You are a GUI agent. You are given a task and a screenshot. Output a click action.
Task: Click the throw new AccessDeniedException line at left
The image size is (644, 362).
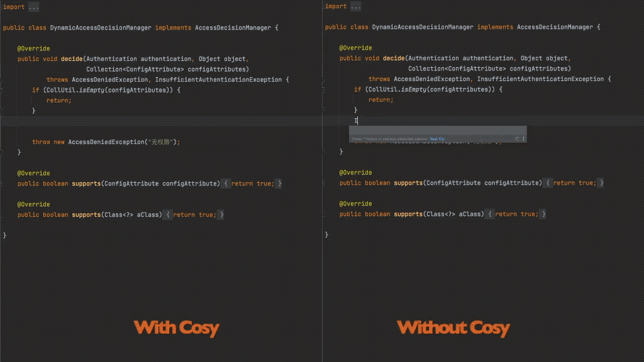click(x=106, y=142)
